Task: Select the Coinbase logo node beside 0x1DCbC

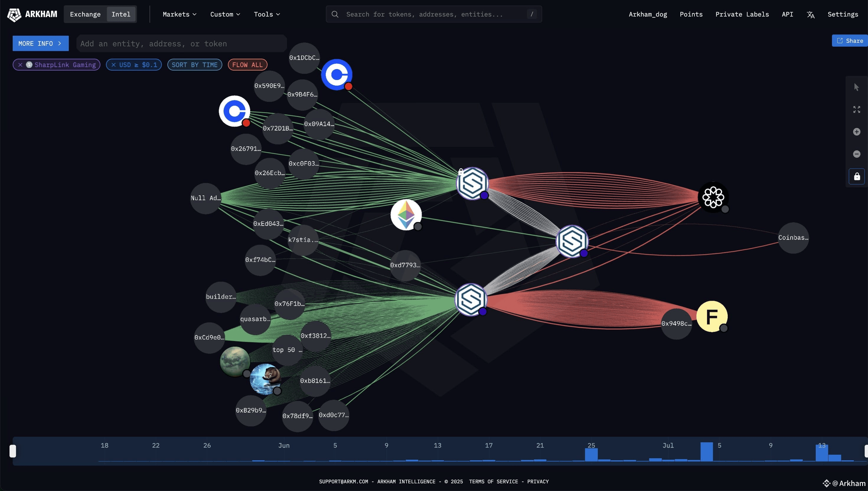Action: pos(337,75)
